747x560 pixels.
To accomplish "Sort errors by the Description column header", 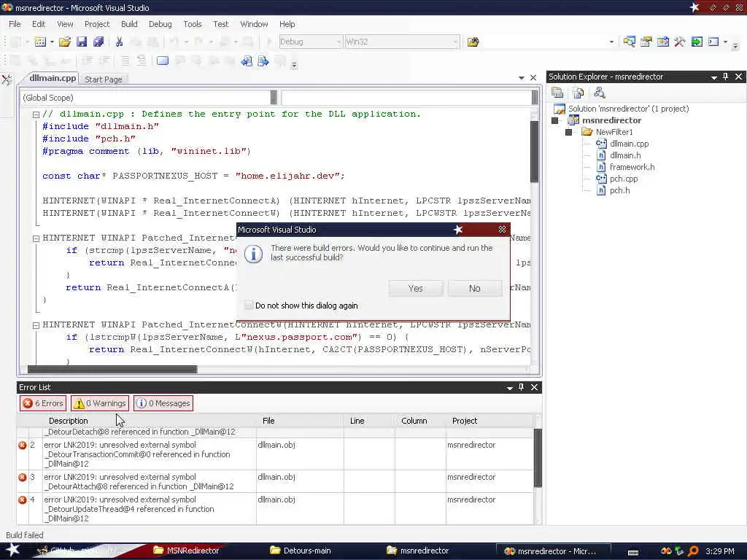I will point(68,421).
